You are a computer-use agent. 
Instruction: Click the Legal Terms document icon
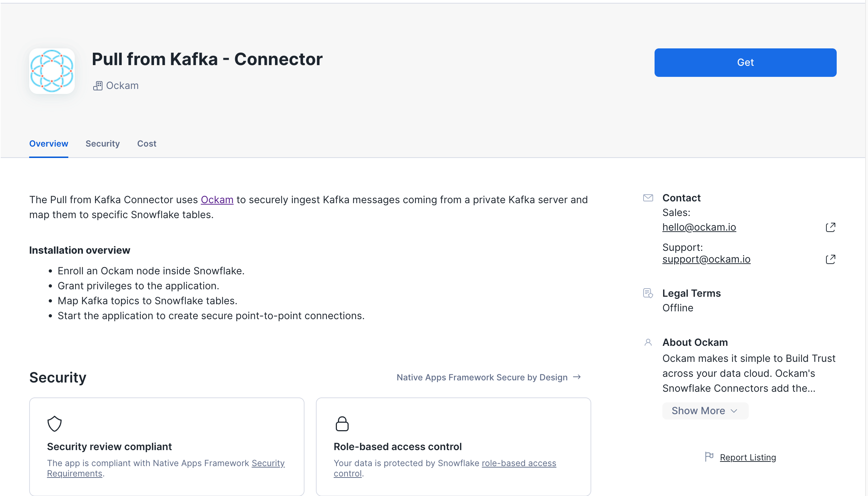click(648, 293)
